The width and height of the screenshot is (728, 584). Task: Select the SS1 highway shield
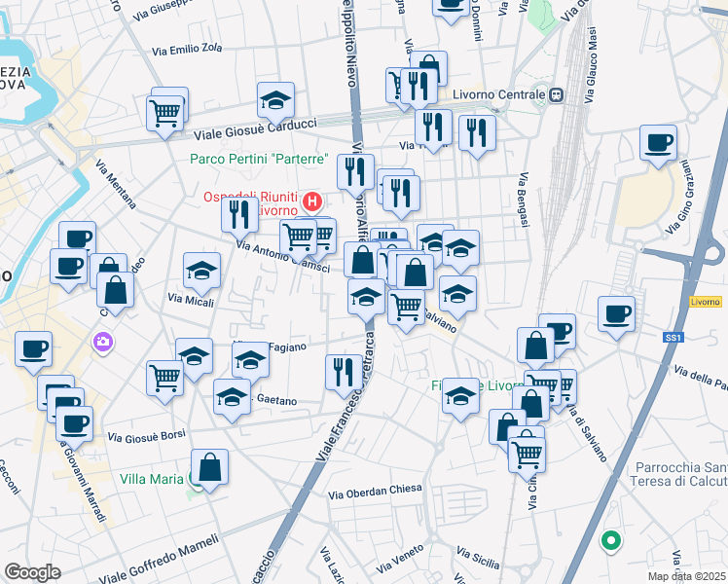coord(673,338)
